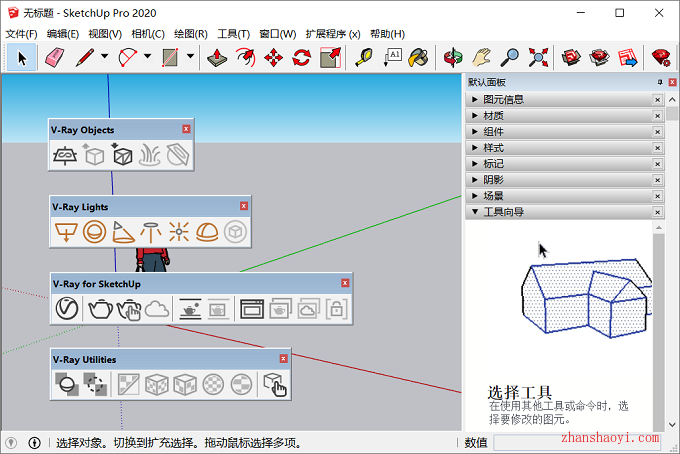This screenshot has width=680, height=454.
Task: Create a V-Ray Spot Light
Action: pos(123,232)
